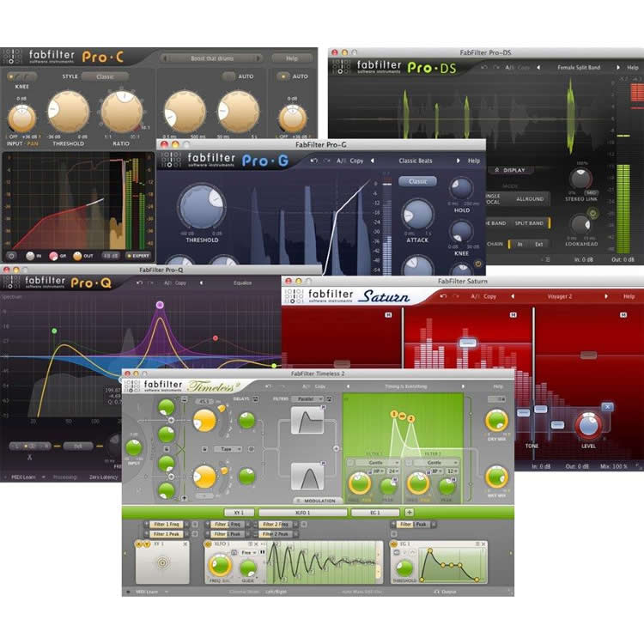Go to previous preset in Pro-C
The width and height of the screenshot is (644, 644).
(x=165, y=58)
